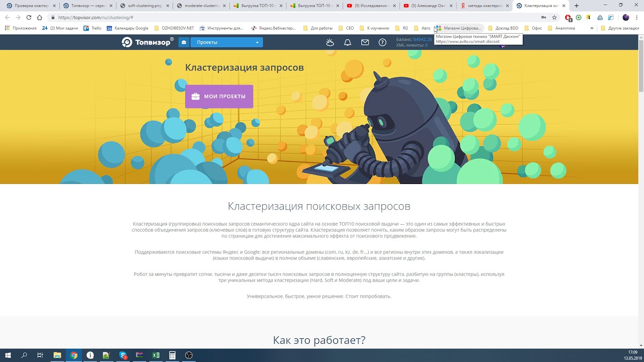Open the Chrome three-dot menu
Screen dimensions: 644x362
pos(637,18)
